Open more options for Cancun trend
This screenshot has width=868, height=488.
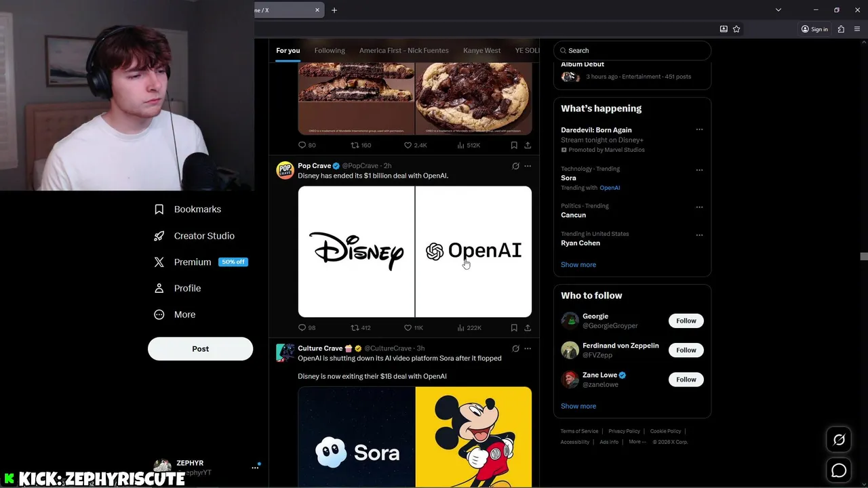[x=699, y=207]
